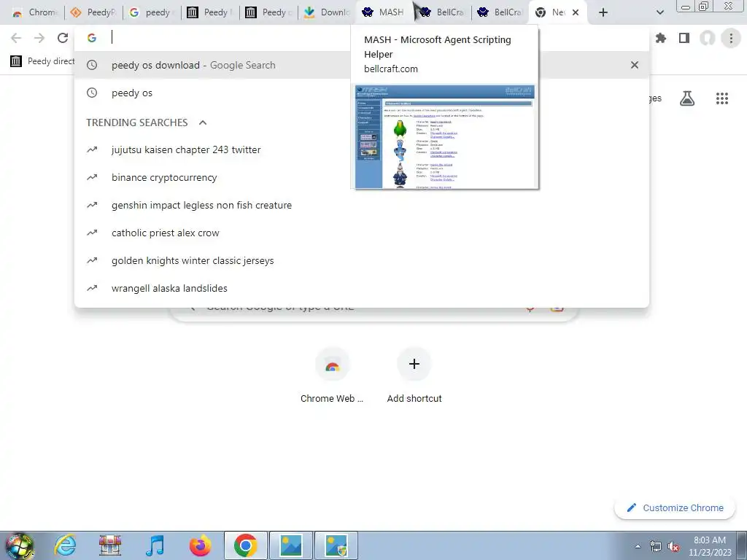This screenshot has width=747, height=560.
Task: Open the Search Labs flask icon
Action: click(x=687, y=98)
